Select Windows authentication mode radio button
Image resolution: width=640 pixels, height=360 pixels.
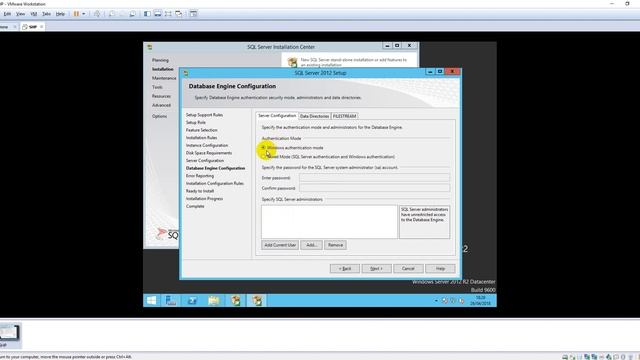click(x=264, y=147)
